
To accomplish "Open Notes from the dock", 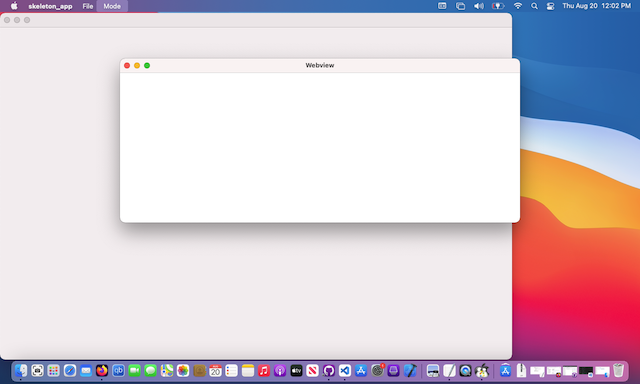I will tap(248, 371).
